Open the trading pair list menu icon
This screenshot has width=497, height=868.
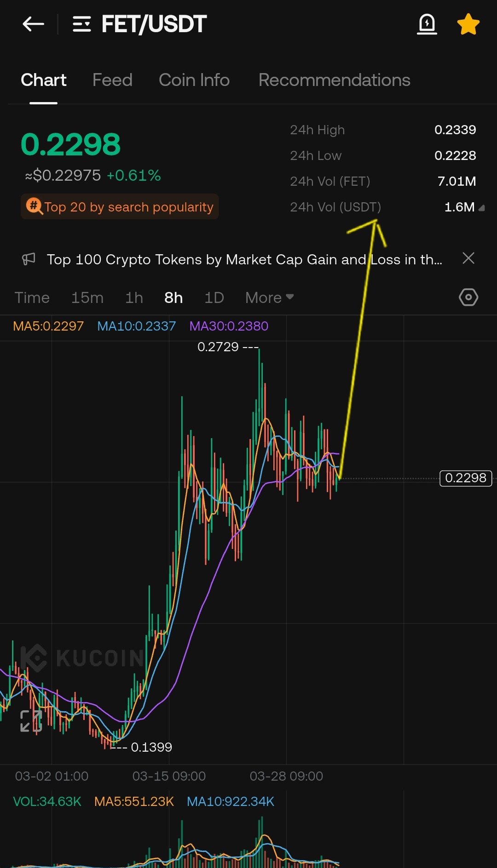(x=82, y=24)
